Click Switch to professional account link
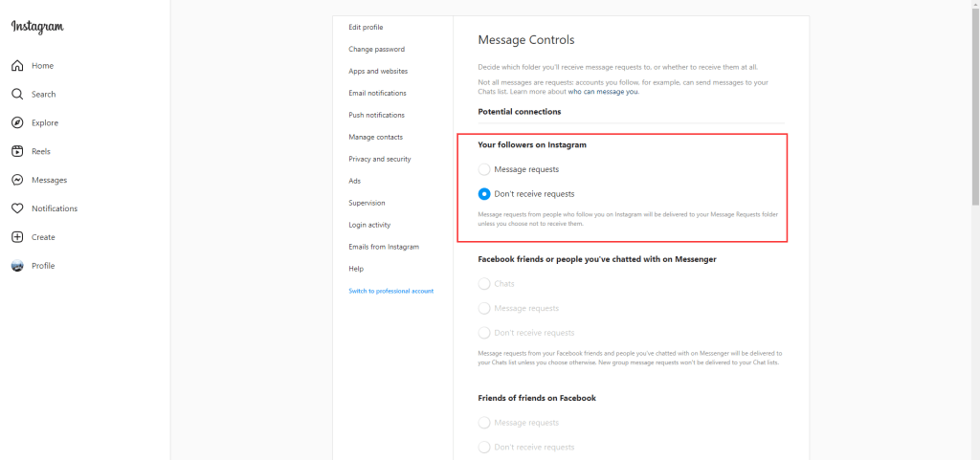This screenshot has width=980, height=460. (x=390, y=291)
